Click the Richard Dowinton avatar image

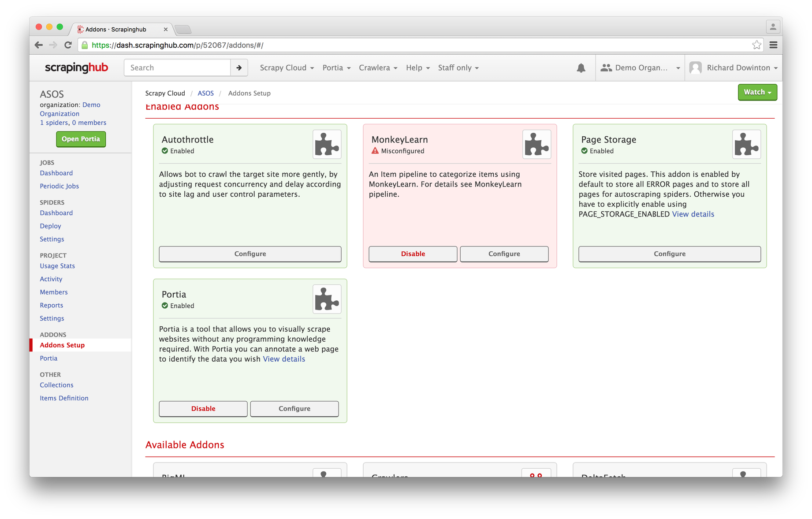click(696, 68)
